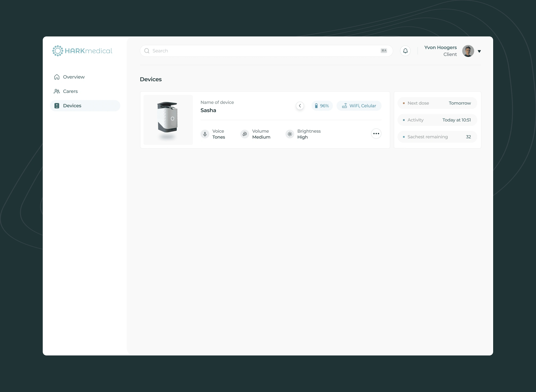Click the Activity Today at 10:51 row

pos(437,120)
